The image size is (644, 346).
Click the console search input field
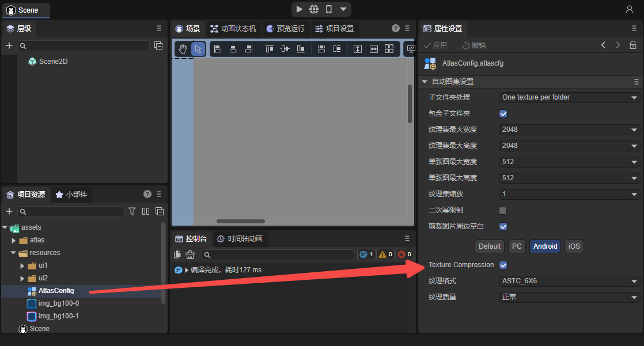coord(279,254)
